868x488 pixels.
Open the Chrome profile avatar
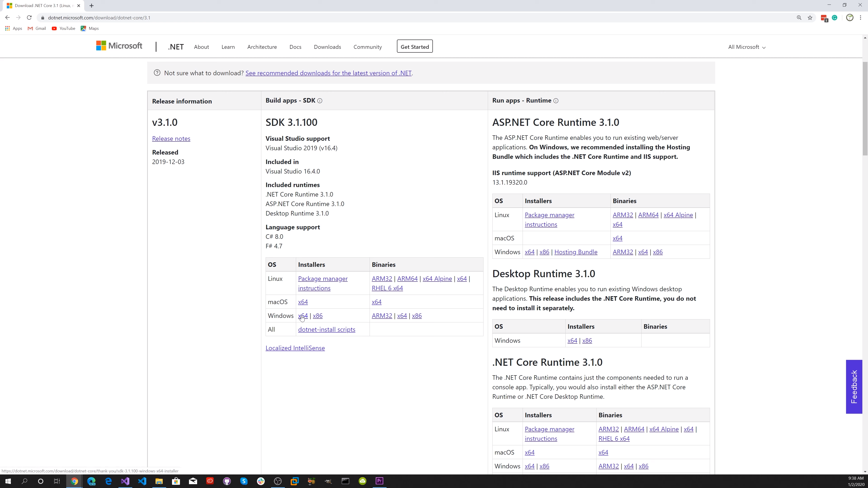tap(850, 18)
